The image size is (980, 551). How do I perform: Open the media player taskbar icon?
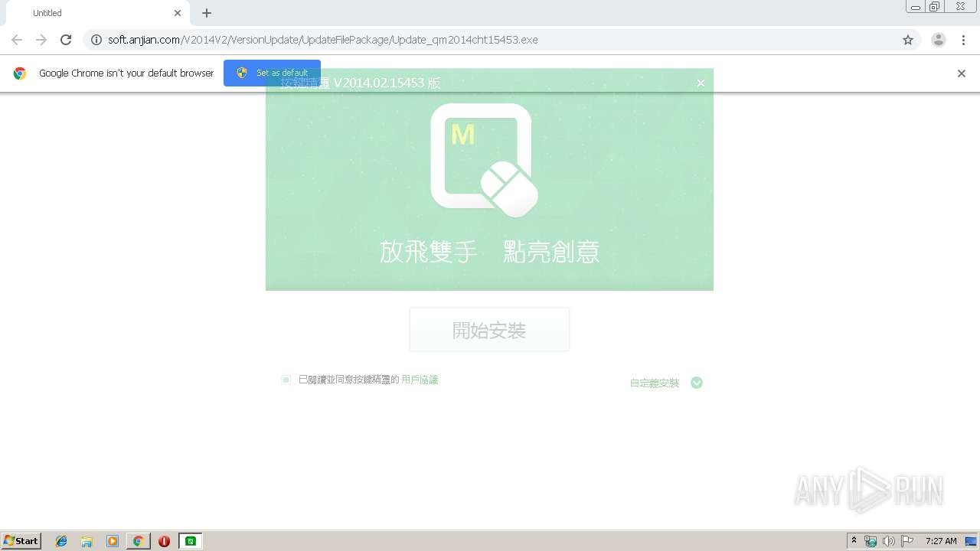[113, 541]
